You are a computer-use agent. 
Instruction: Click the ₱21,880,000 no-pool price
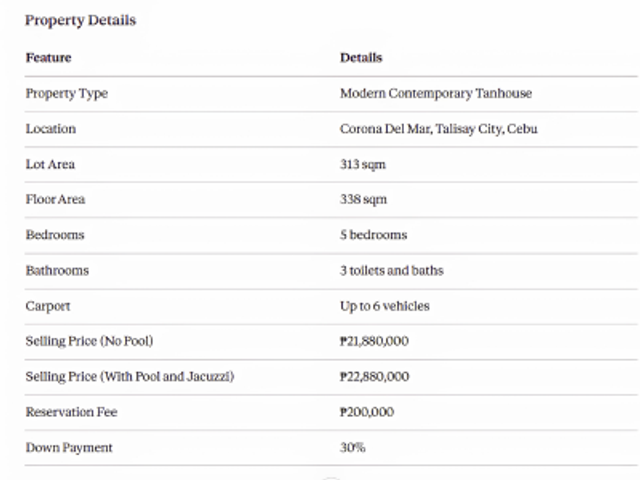click(x=374, y=341)
